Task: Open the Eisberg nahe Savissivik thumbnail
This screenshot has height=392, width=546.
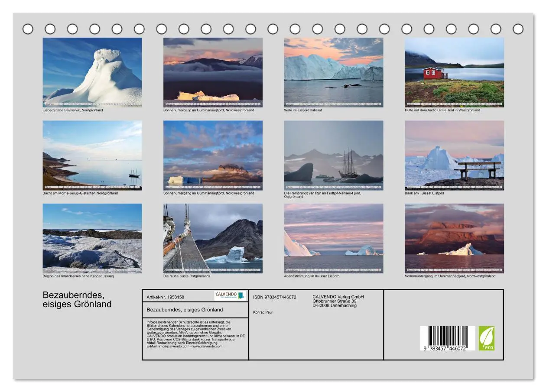Action: (x=92, y=72)
